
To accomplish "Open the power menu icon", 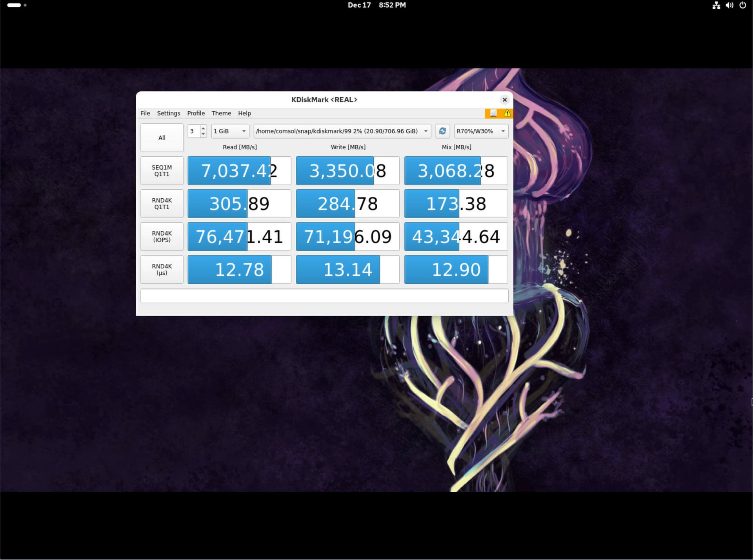I will (x=742, y=5).
